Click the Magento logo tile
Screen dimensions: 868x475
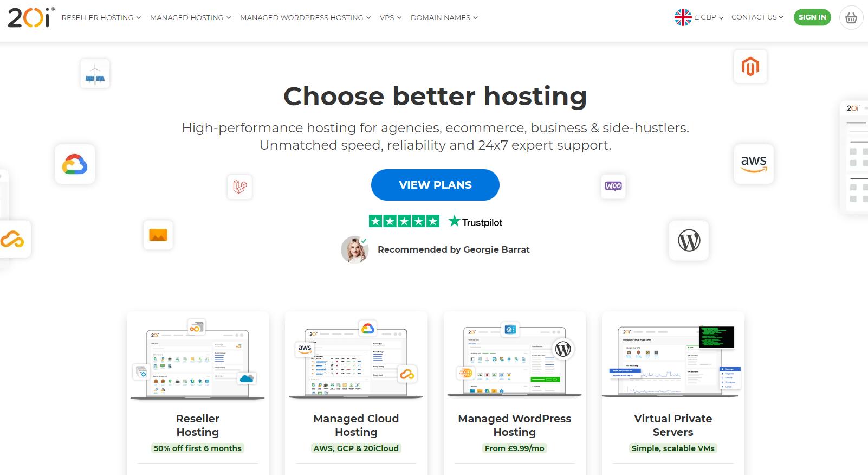(750, 67)
